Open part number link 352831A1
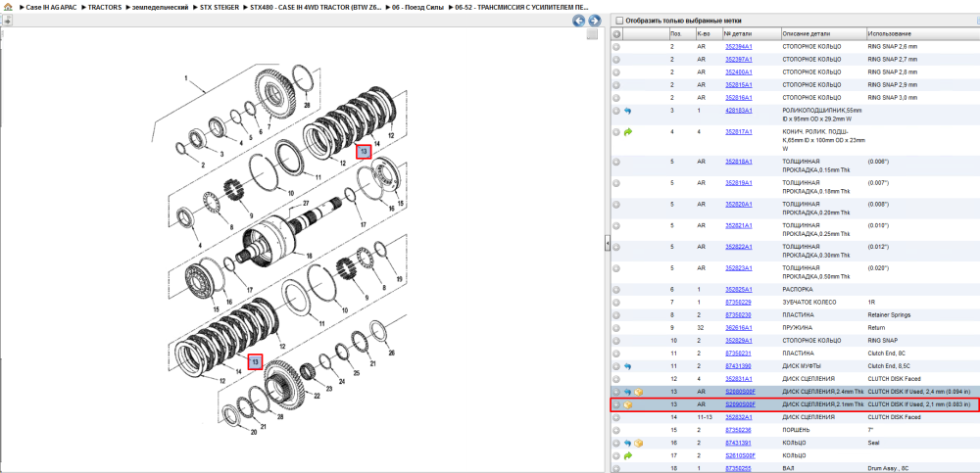Viewport: 980px width, 473px height. point(739,379)
